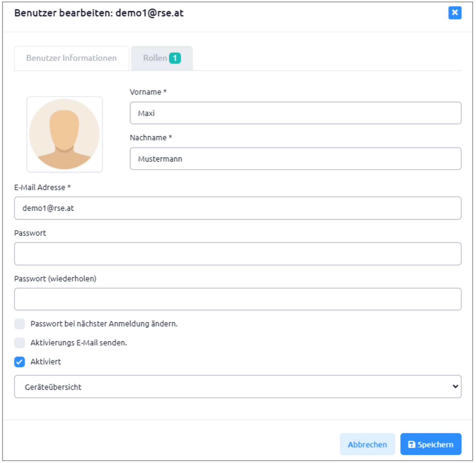Click the Abbrechen button
Viewport: 476px width, 463px height.
click(x=367, y=444)
